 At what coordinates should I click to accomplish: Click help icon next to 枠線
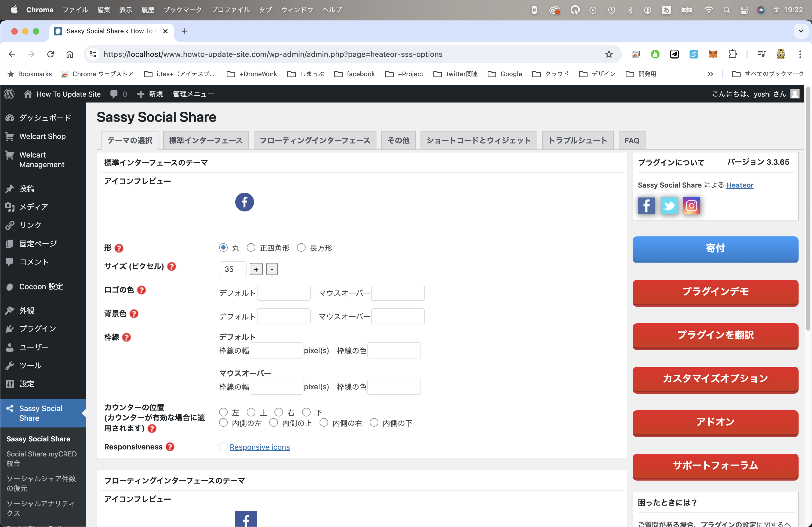(126, 338)
